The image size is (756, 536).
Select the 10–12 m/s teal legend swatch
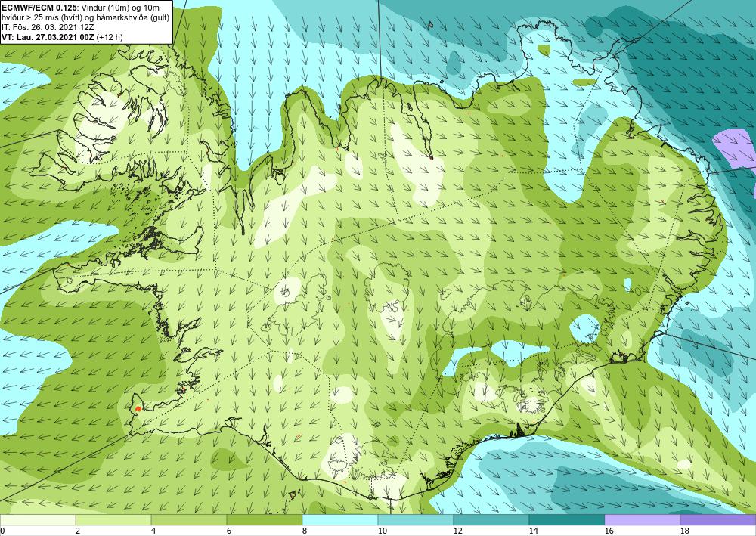[416, 520]
